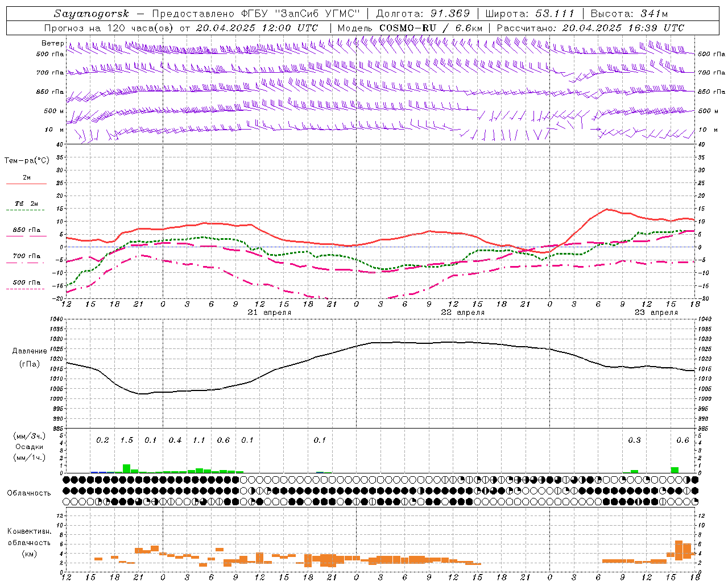
Task: Select the 'Модель COSMO-RU / 6.6км' label
Action: click(x=410, y=28)
